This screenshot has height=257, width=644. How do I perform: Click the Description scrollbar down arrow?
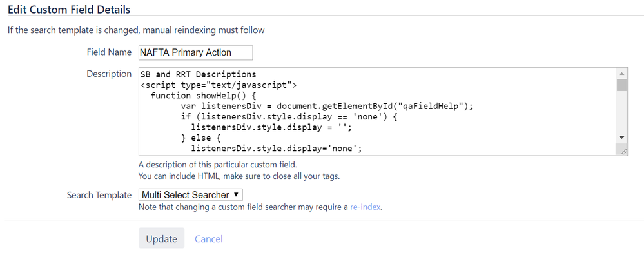621,138
